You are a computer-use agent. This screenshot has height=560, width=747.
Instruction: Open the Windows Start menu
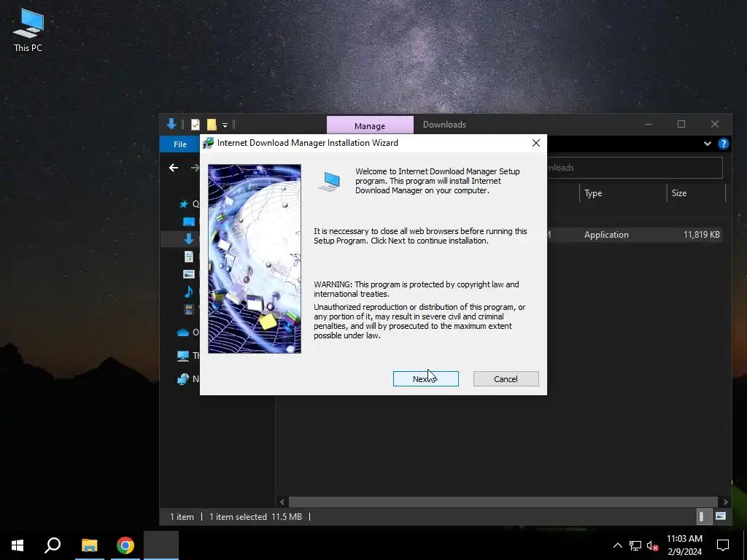pyautogui.click(x=18, y=545)
